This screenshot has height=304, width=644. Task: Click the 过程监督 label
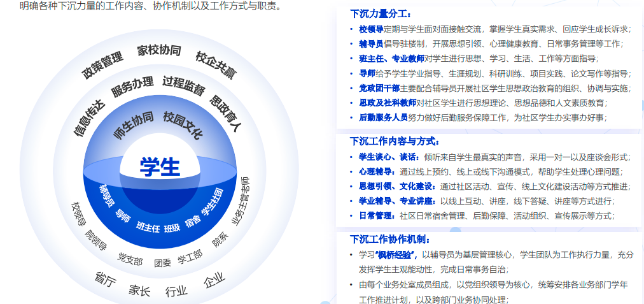[183, 85]
